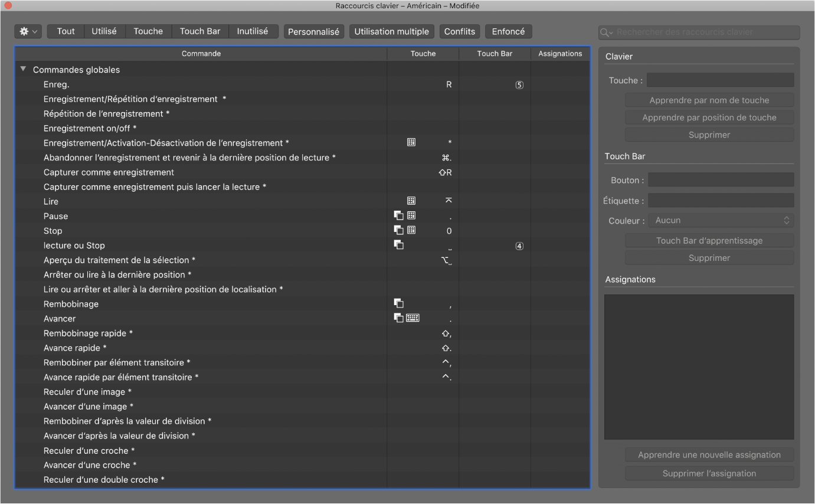Image resolution: width=815 pixels, height=504 pixels.
Task: Click the multiple-use icon in the Rembobinage row
Action: [x=399, y=304]
